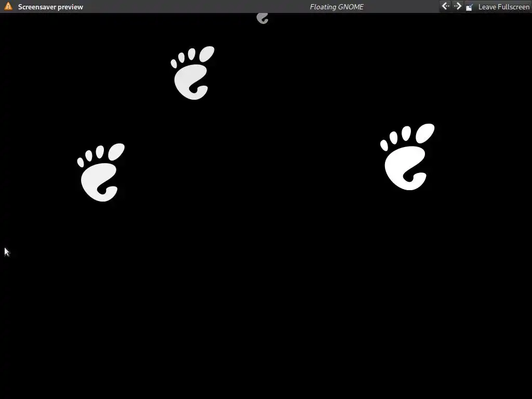Click the fullscreen exit icon
The height and width of the screenshot is (399, 532).
(470, 7)
